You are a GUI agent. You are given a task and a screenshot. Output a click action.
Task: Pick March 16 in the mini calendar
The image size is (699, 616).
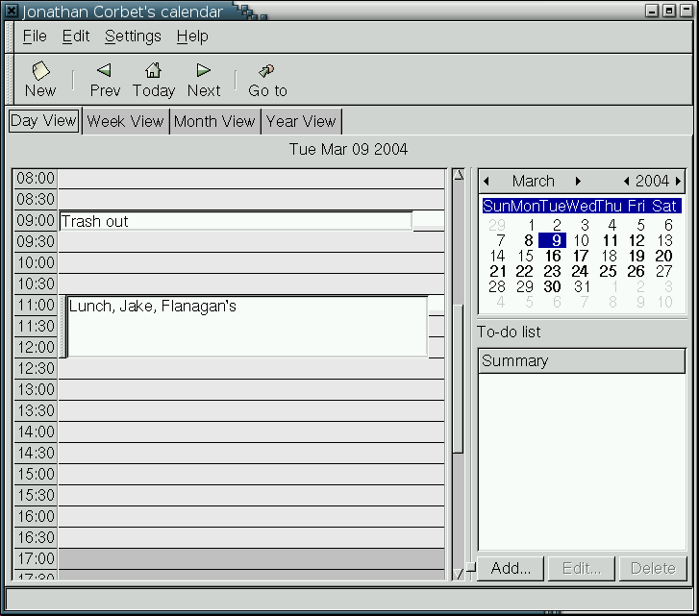pos(553,257)
